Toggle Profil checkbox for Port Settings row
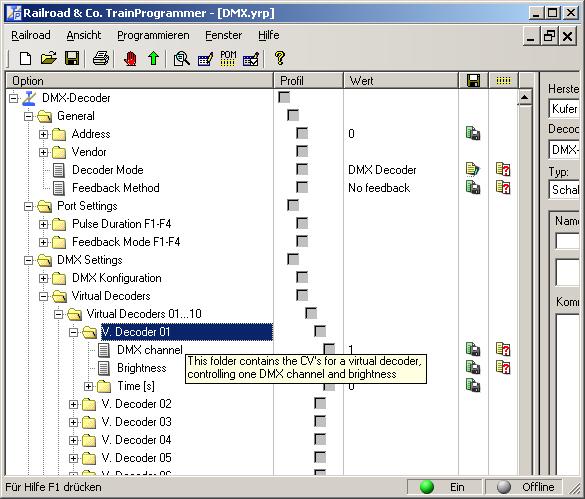The width and height of the screenshot is (585, 499). coord(293,205)
